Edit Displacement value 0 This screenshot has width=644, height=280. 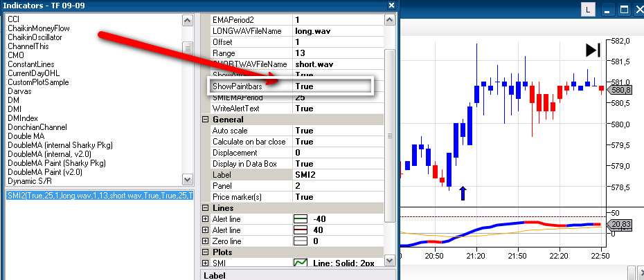pos(338,153)
